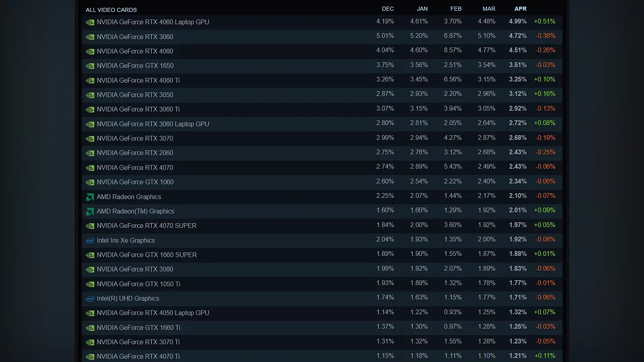This screenshot has height=362, width=644.
Task: Open NVIDIA GeForce GTX 1660 SUPER entry
Action: (147, 255)
